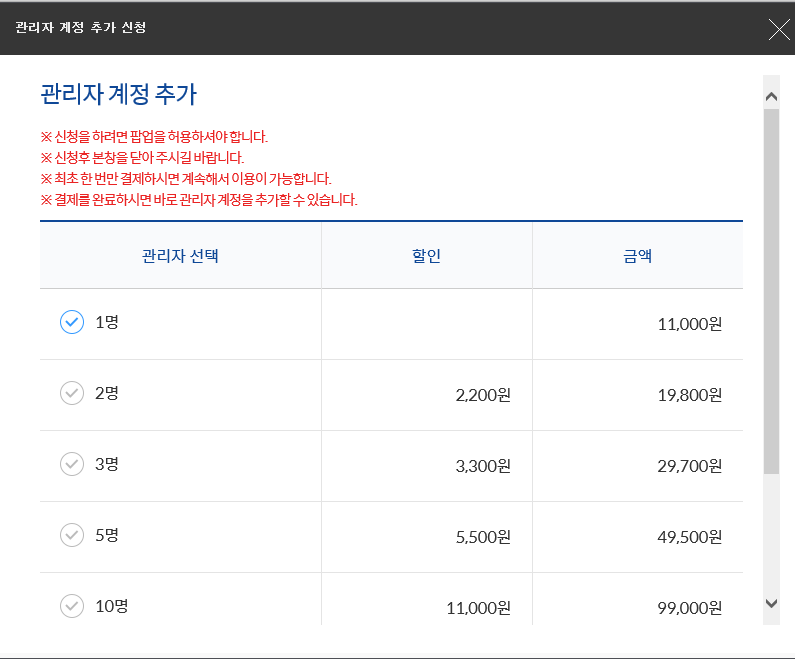795x659 pixels.
Task: Select the 10명 administrator option
Action: pos(72,606)
